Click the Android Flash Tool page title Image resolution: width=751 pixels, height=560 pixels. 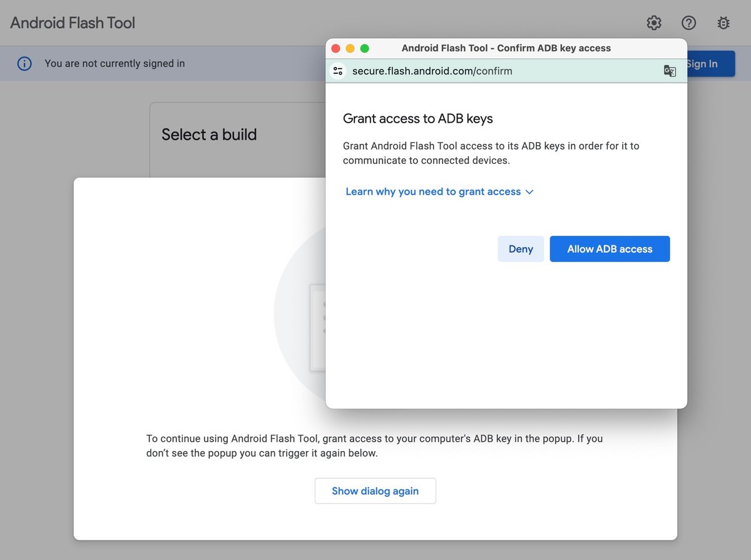tap(73, 23)
